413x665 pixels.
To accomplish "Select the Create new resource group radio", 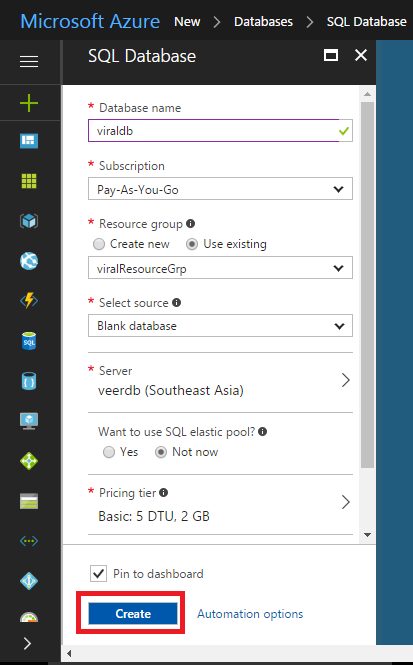I will pyautogui.click(x=99, y=244).
